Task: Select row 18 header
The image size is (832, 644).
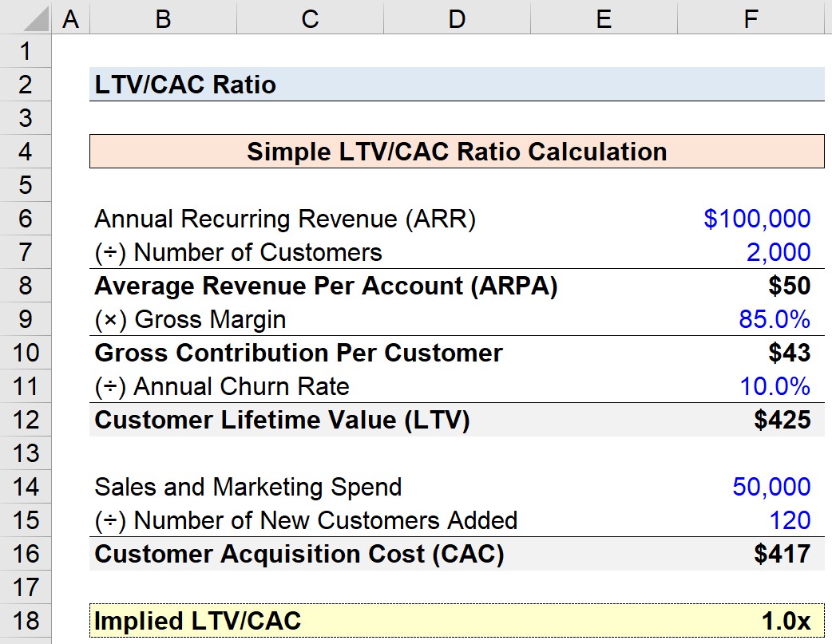Action: pyautogui.click(x=26, y=621)
